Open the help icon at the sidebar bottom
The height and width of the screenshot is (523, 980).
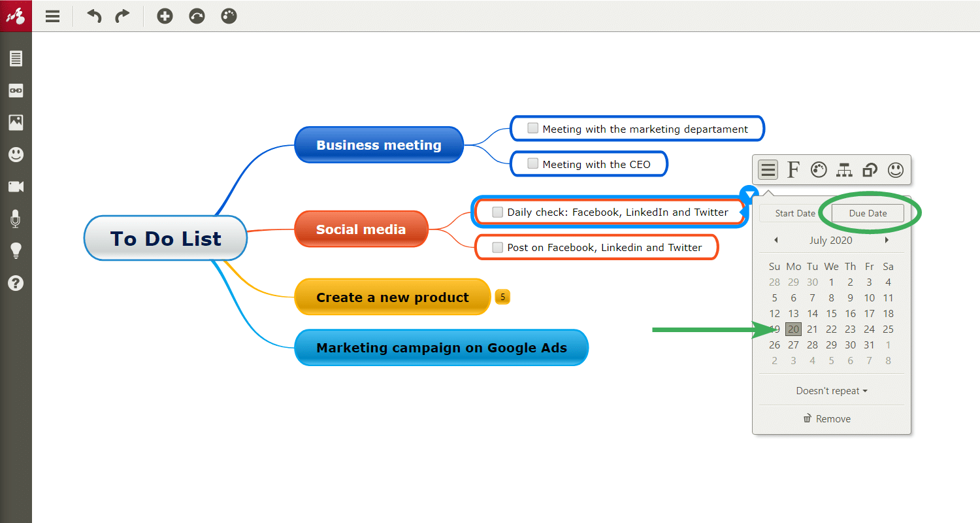16,283
